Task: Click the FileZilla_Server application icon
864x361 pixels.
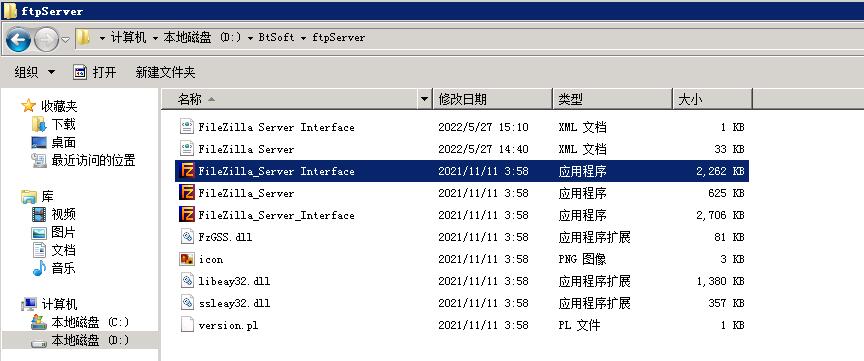Action: (187, 193)
